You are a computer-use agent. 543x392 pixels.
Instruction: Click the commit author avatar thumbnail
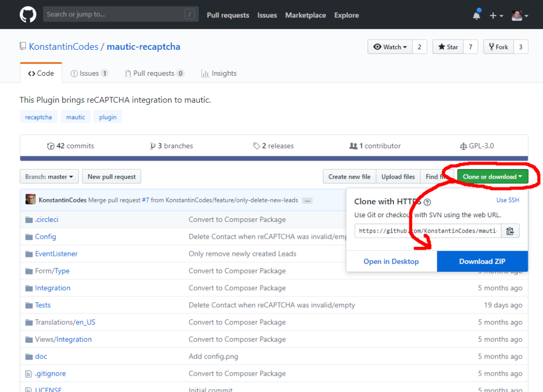click(30, 199)
